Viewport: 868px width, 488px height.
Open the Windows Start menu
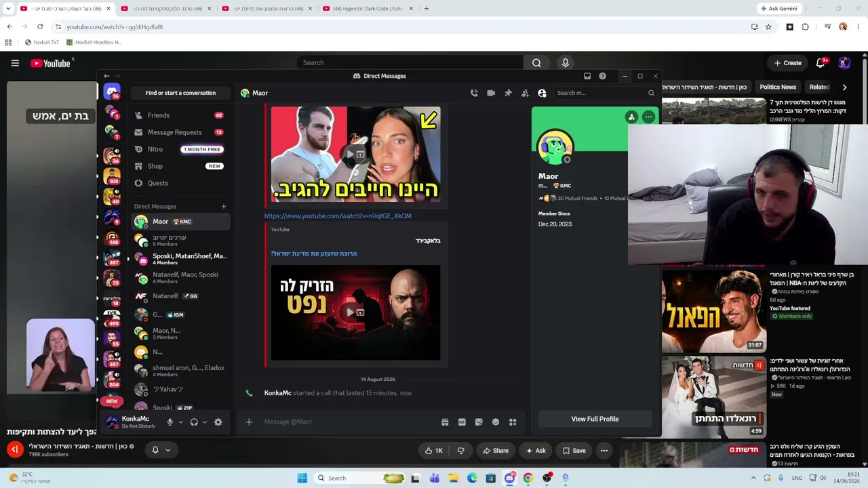302,478
